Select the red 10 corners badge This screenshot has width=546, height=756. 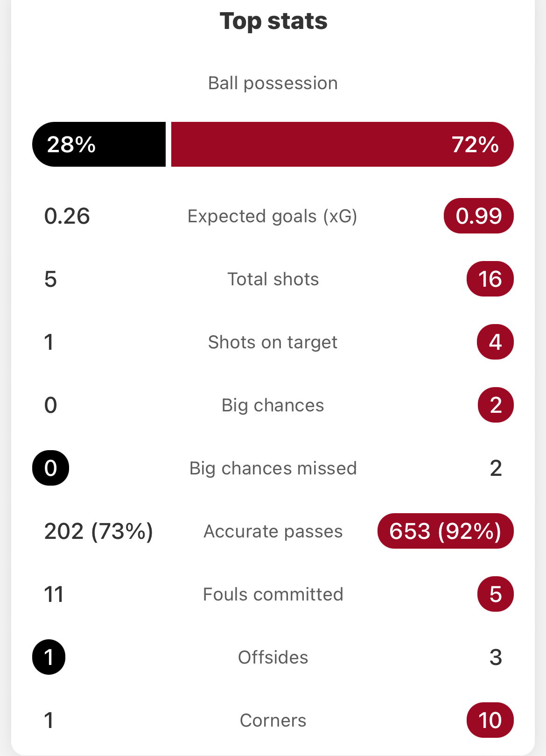(490, 720)
